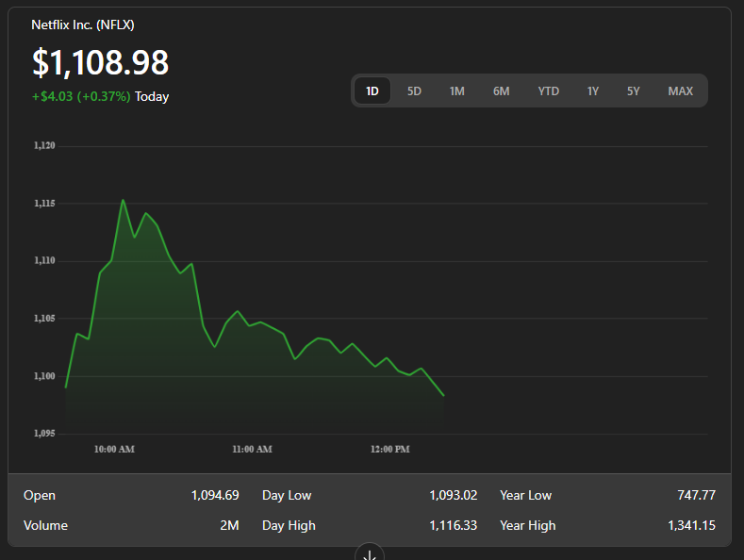Switch chart to 5Y range
The height and width of the screenshot is (560, 744).
634,91
